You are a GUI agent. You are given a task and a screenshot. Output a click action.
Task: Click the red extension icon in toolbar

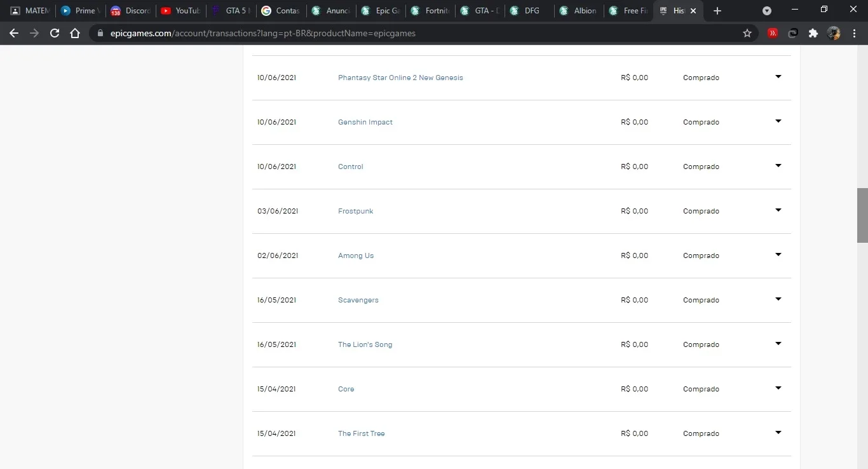[773, 33]
